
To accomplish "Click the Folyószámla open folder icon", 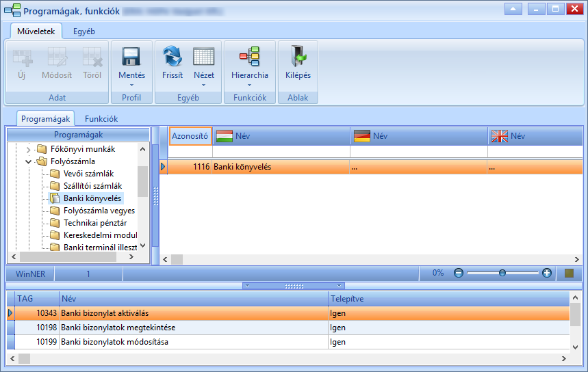I will [x=42, y=161].
